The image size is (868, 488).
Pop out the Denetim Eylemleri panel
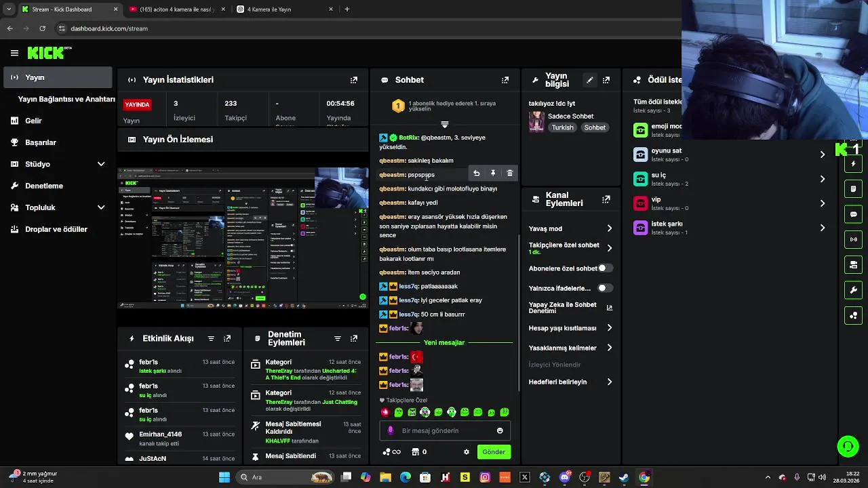point(354,338)
